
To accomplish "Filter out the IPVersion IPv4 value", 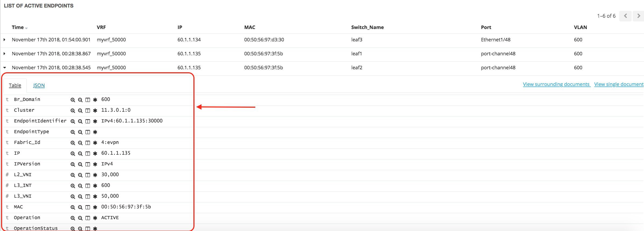I will click(x=80, y=164).
